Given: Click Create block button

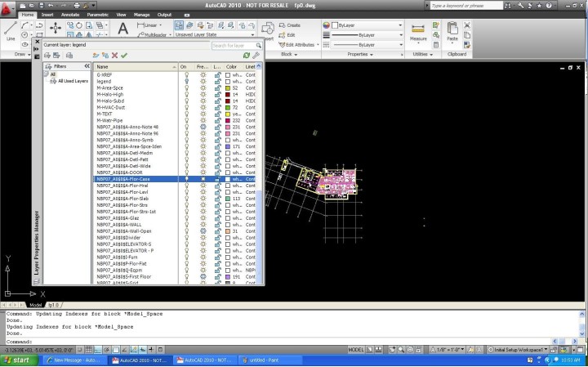Looking at the screenshot, I should pos(290,25).
